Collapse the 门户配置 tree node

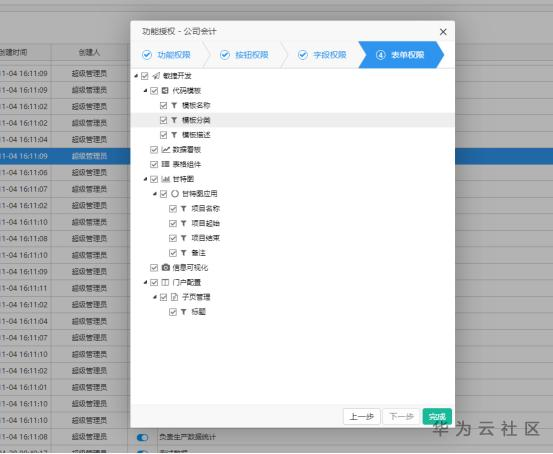pos(145,282)
